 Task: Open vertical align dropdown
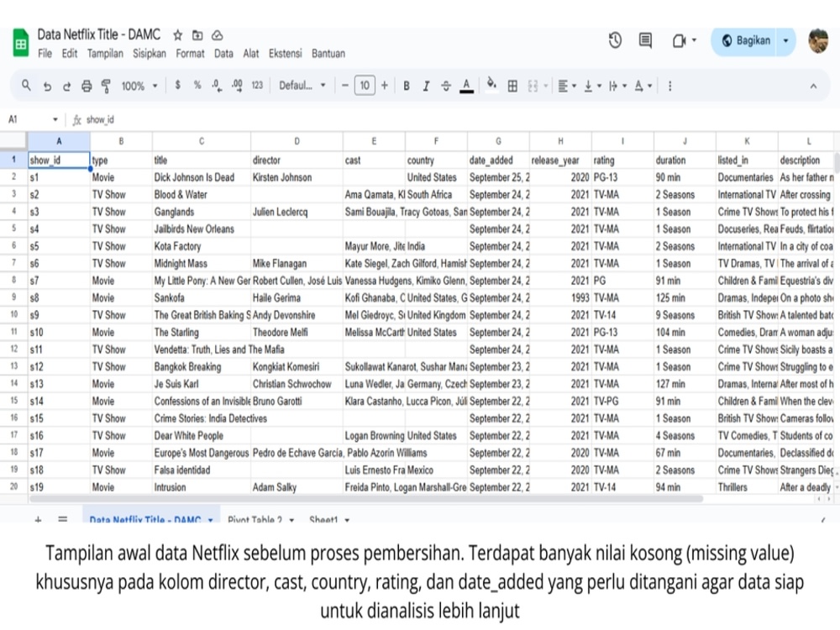[x=592, y=86]
